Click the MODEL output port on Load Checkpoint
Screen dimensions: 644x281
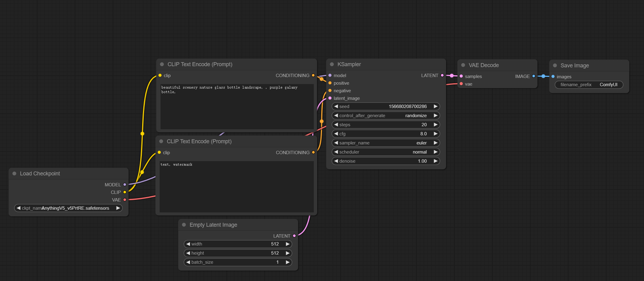125,185
